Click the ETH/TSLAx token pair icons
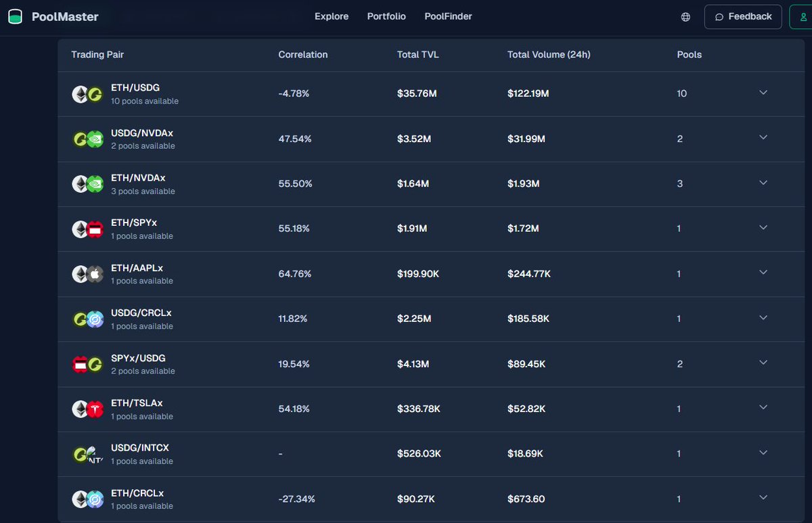This screenshot has width=812, height=523. point(88,409)
